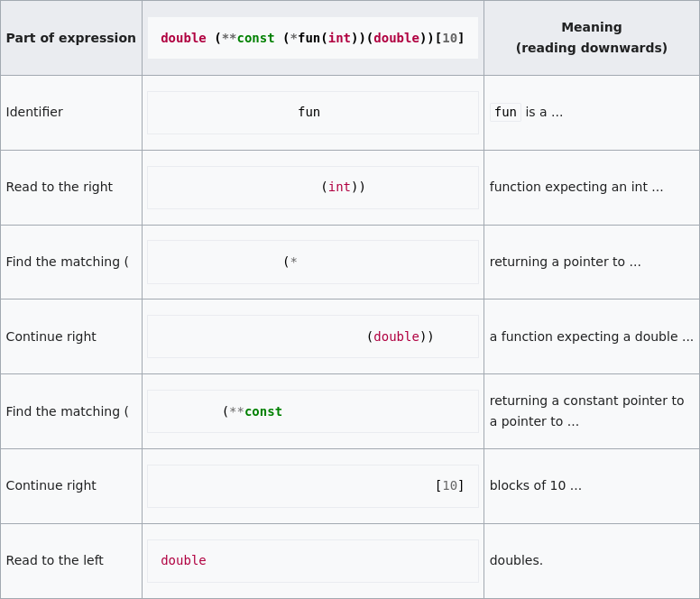Screen dimensions: 700x599
Task: Click the "fun" code snippet in the Identifier row
Action: point(309,112)
